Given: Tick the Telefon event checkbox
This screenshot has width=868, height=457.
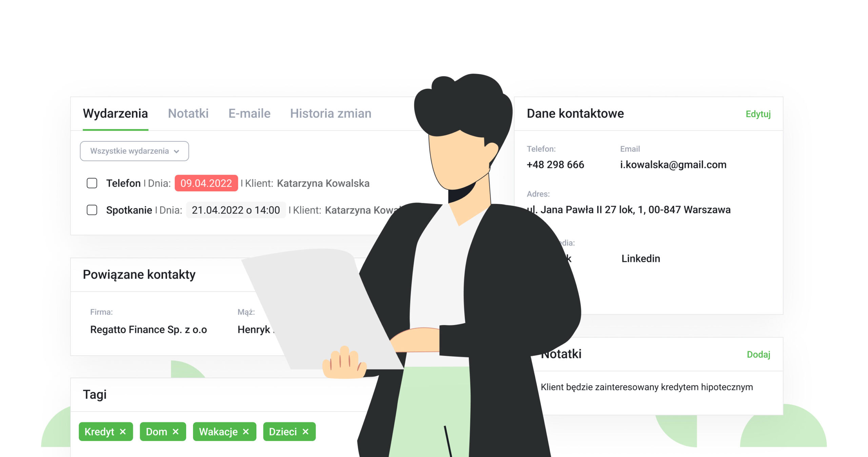Looking at the screenshot, I should (92, 183).
